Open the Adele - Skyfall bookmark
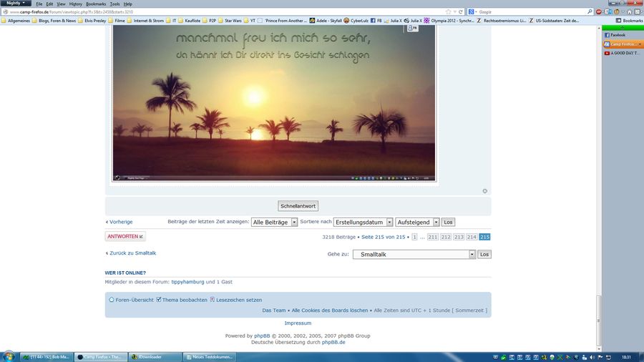The width and height of the screenshot is (644, 362). pos(326,21)
